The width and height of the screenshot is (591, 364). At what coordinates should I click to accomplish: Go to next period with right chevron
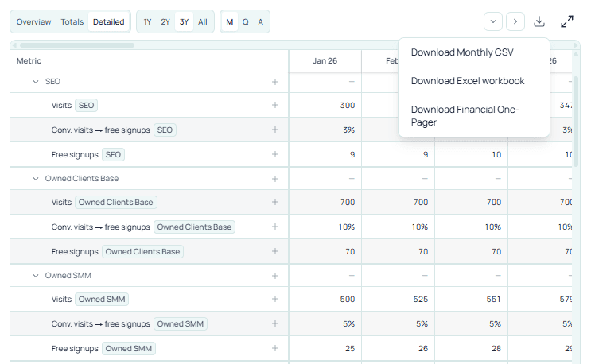[x=515, y=21]
